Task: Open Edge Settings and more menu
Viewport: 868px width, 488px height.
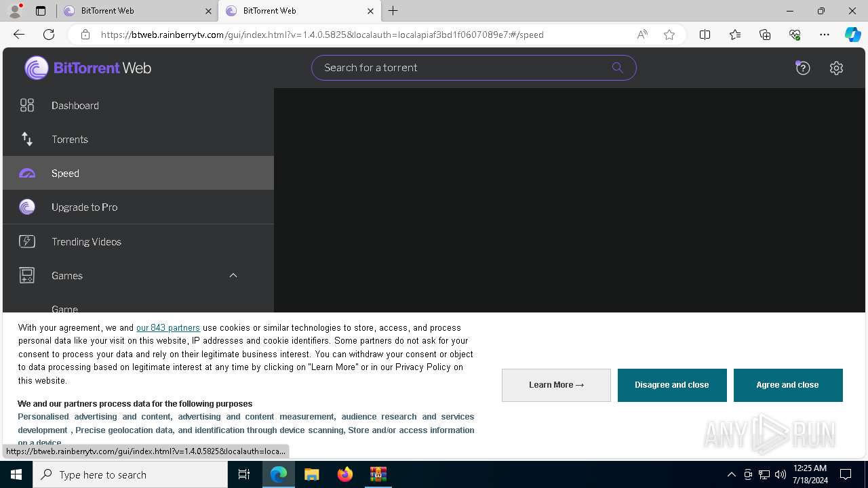Action: coord(825,35)
